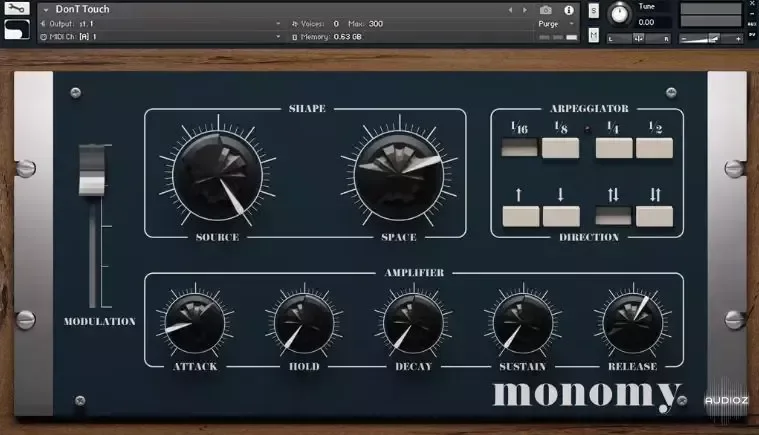Increase volume with the plus icon

click(738, 39)
